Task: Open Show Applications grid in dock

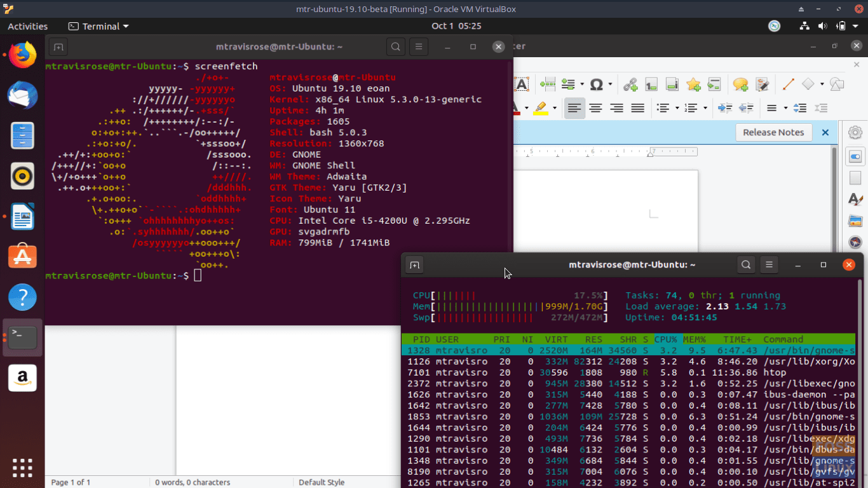Action: point(23,468)
